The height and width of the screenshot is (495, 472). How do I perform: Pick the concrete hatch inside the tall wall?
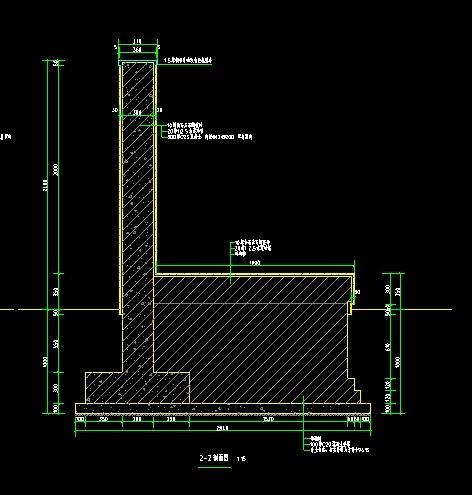(138, 217)
